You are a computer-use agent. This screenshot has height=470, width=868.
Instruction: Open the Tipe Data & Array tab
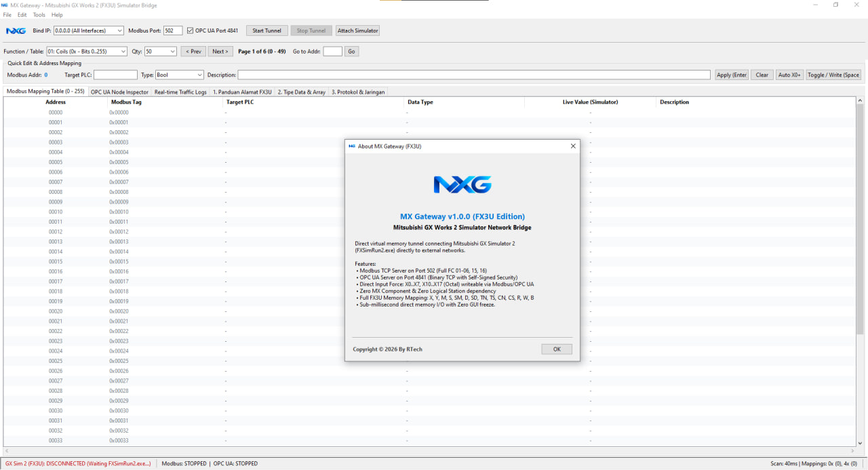[302, 92]
